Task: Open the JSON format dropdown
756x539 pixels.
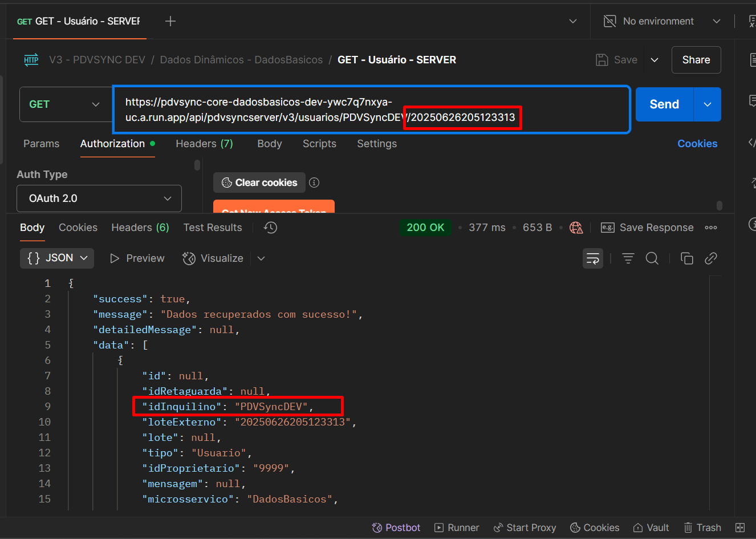Action: (x=57, y=258)
